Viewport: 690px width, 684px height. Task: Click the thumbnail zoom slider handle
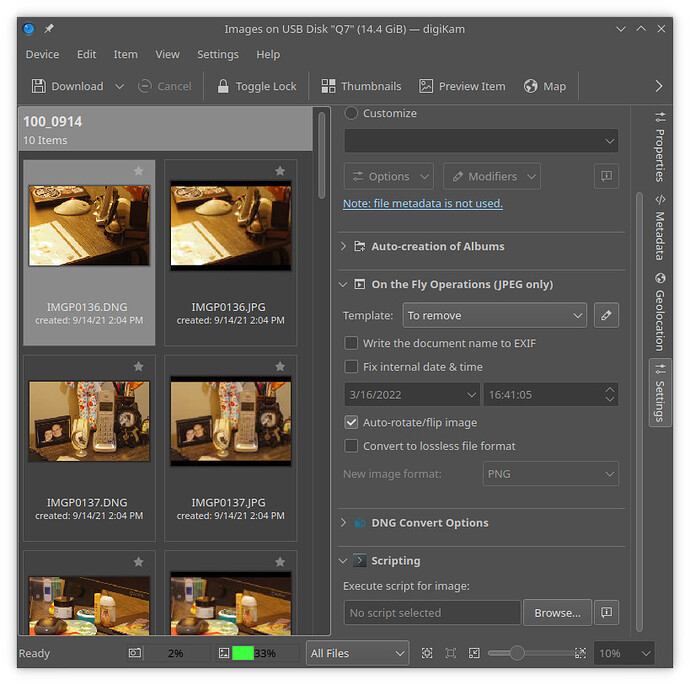[516, 653]
